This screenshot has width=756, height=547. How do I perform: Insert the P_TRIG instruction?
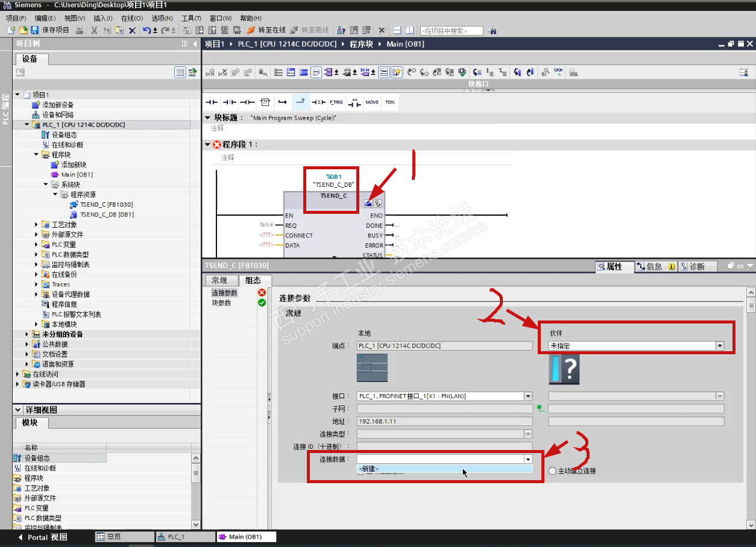coord(336,102)
